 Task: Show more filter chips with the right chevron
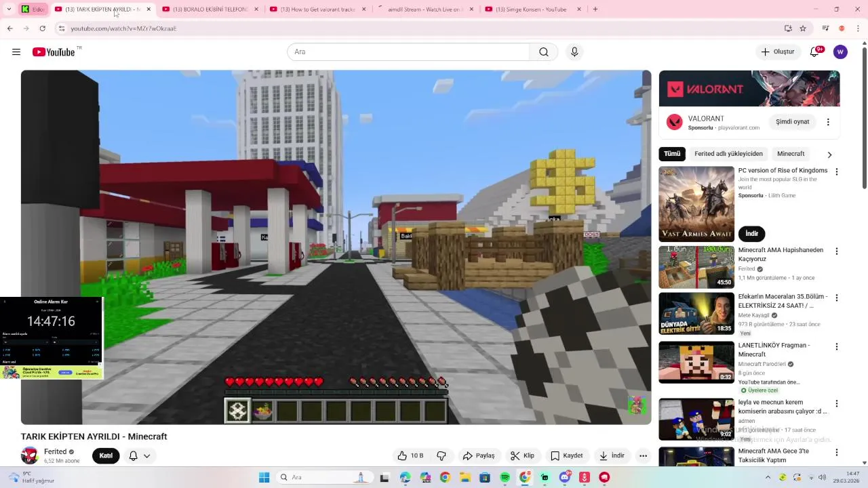click(829, 155)
